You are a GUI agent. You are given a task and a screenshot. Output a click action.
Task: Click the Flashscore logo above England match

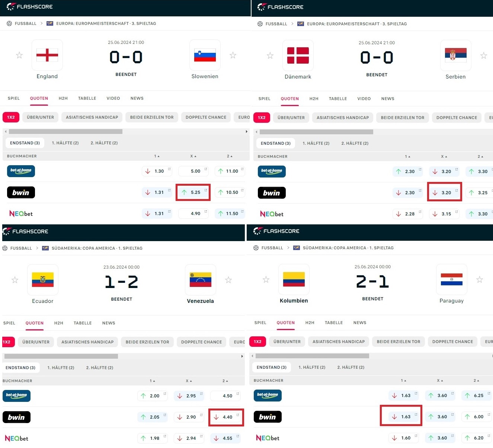pos(30,7)
